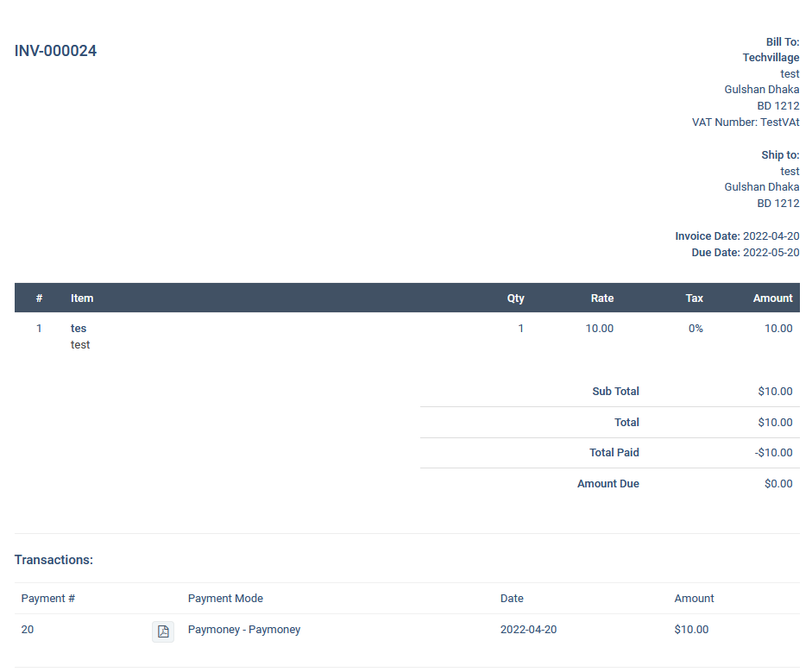Click the Tax column header
The height and width of the screenshot is (672, 812).
tap(694, 298)
